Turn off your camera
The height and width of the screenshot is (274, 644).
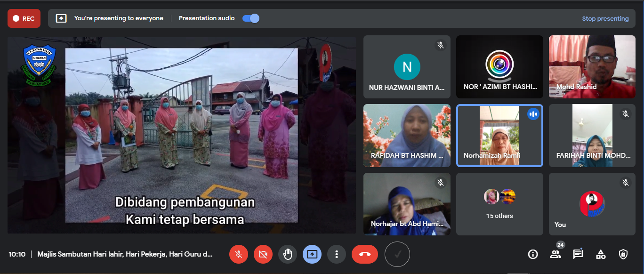(x=263, y=254)
